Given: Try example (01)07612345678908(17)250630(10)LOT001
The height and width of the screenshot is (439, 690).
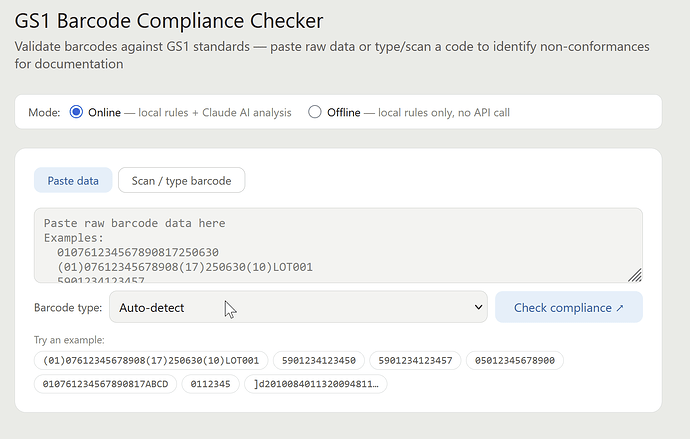Looking at the screenshot, I should [x=151, y=360].
